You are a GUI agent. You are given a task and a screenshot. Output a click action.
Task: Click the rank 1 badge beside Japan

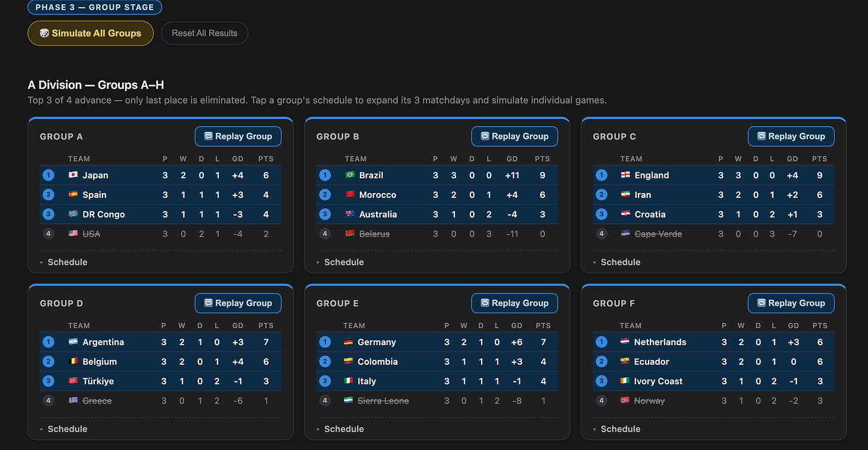pyautogui.click(x=48, y=175)
